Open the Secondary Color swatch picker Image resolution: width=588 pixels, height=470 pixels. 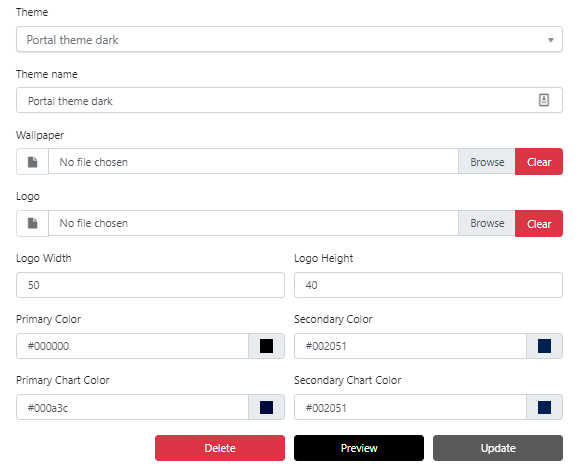[x=544, y=346]
